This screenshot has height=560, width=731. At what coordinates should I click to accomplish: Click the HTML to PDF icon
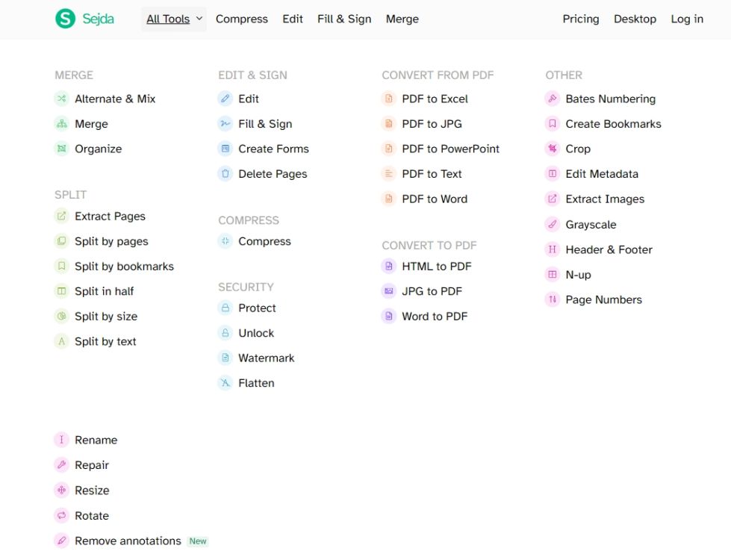(389, 267)
